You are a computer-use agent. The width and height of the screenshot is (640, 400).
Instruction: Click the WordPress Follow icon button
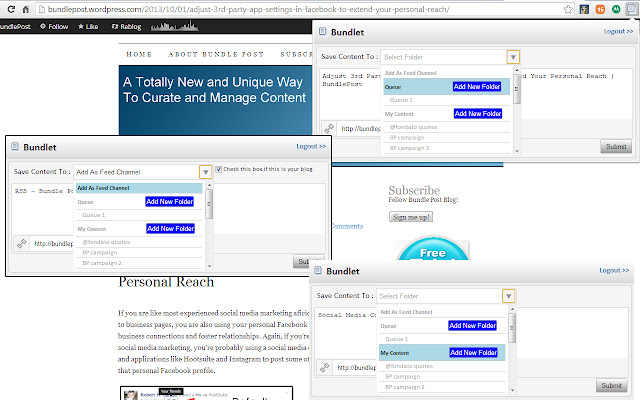point(54,27)
